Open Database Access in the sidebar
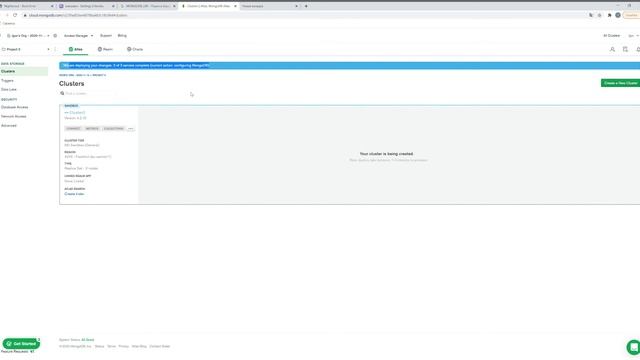This screenshot has width=640, height=360. (14, 107)
